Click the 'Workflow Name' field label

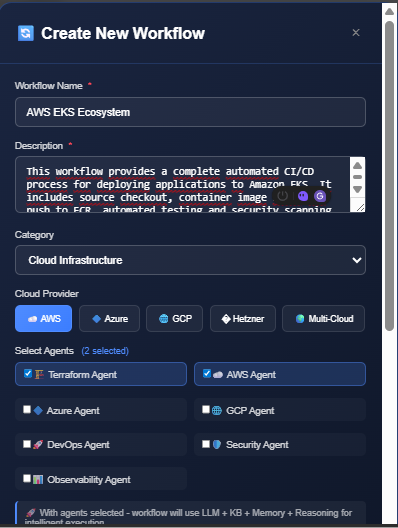(48, 86)
